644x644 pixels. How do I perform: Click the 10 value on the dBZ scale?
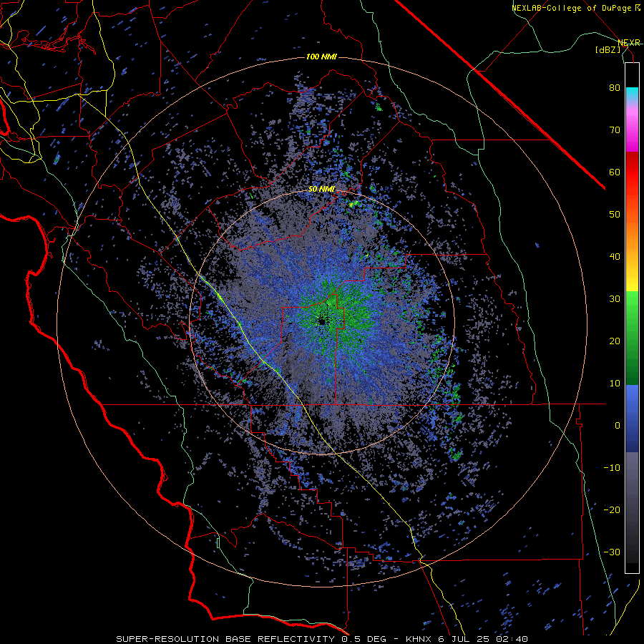tap(615, 384)
